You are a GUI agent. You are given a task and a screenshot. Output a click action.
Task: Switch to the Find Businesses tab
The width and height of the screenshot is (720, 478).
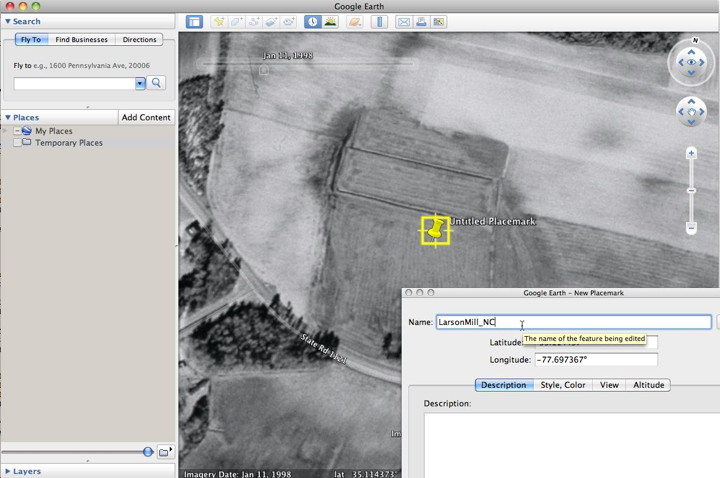tap(82, 40)
